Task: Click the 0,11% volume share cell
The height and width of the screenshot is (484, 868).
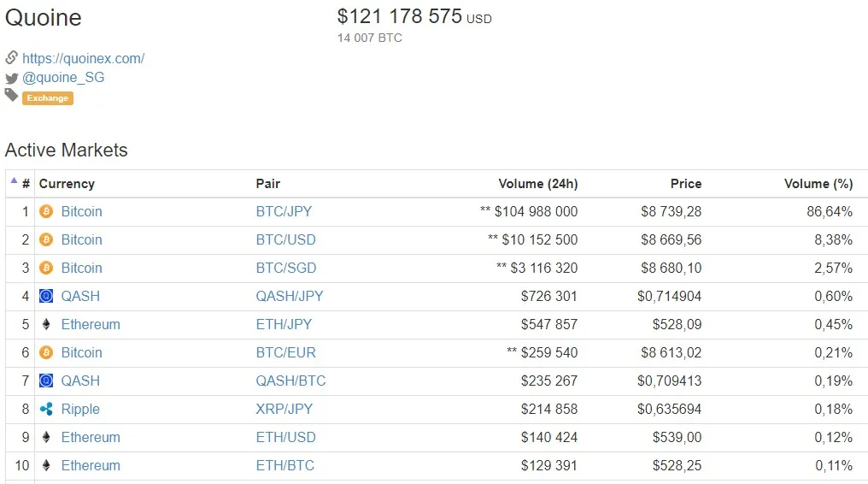Action: click(x=834, y=466)
